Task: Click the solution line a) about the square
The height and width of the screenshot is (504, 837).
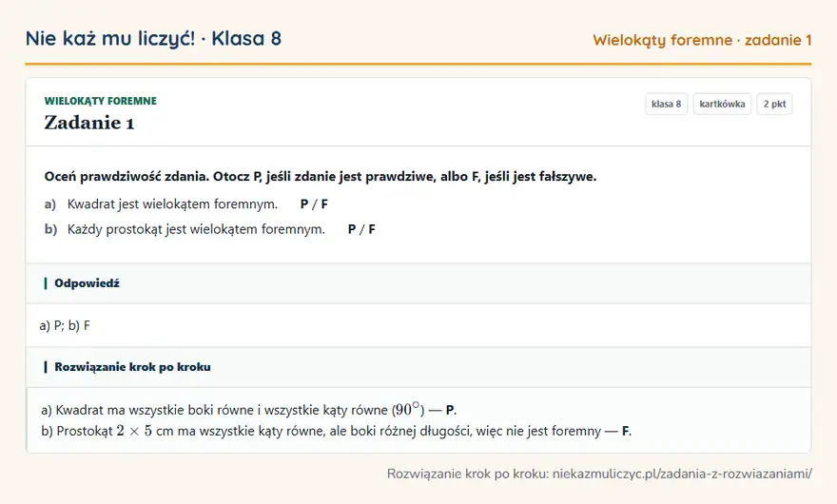Action: (249, 410)
